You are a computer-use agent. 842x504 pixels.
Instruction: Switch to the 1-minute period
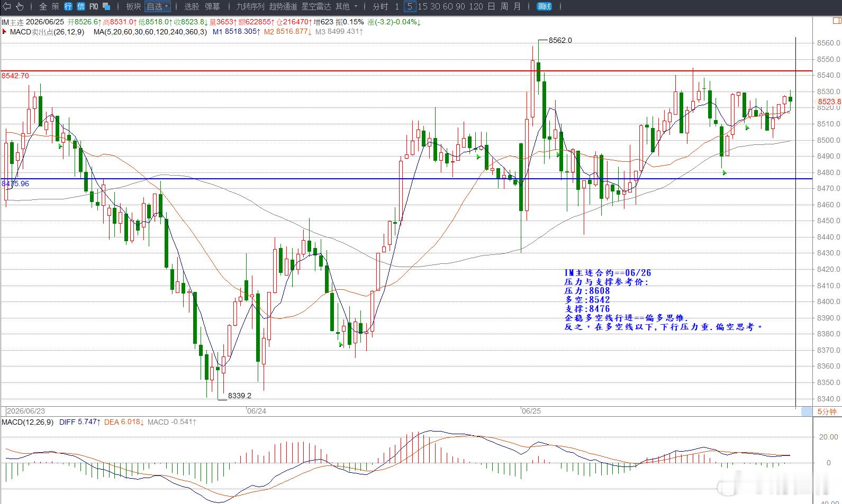[397, 6]
